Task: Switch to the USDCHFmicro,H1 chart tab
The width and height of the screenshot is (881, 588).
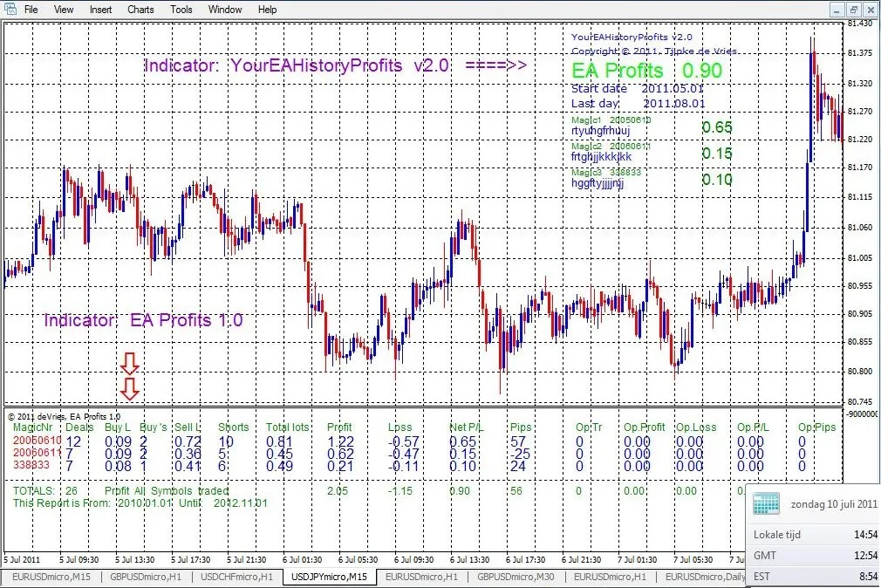Action: click(x=237, y=577)
